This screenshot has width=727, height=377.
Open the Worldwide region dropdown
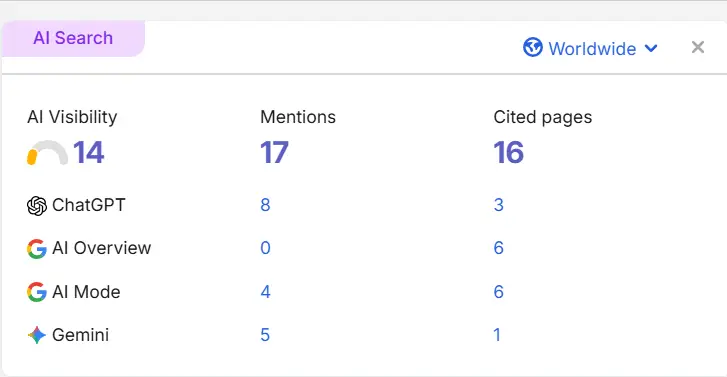(590, 48)
